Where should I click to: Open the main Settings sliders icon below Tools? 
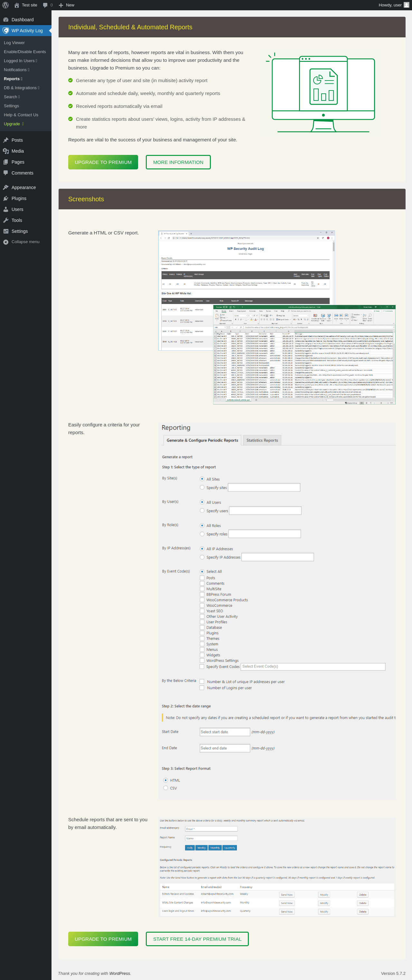[x=6, y=231]
